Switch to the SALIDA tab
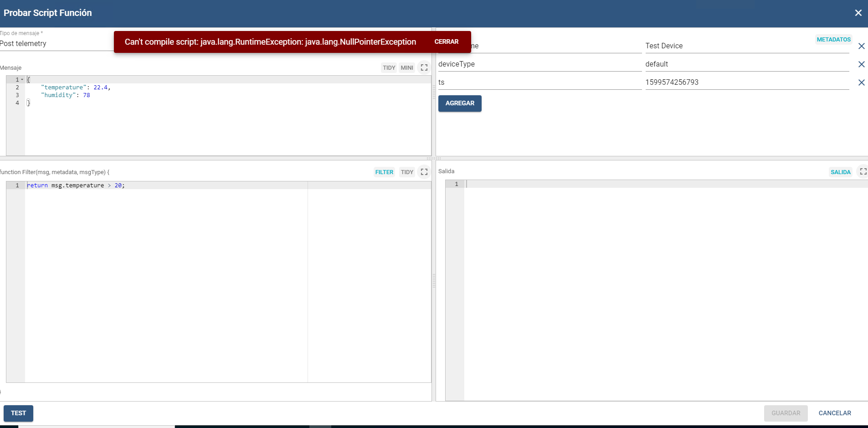The width and height of the screenshot is (868, 428). coord(841,172)
